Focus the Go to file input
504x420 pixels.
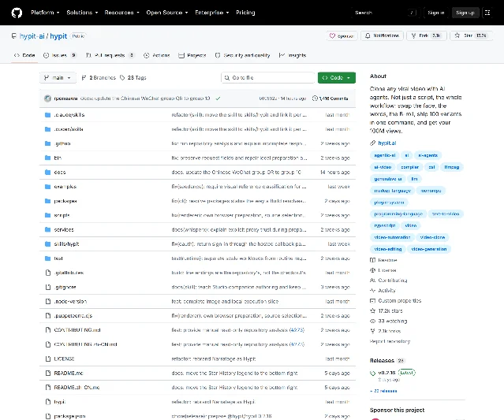268,78
